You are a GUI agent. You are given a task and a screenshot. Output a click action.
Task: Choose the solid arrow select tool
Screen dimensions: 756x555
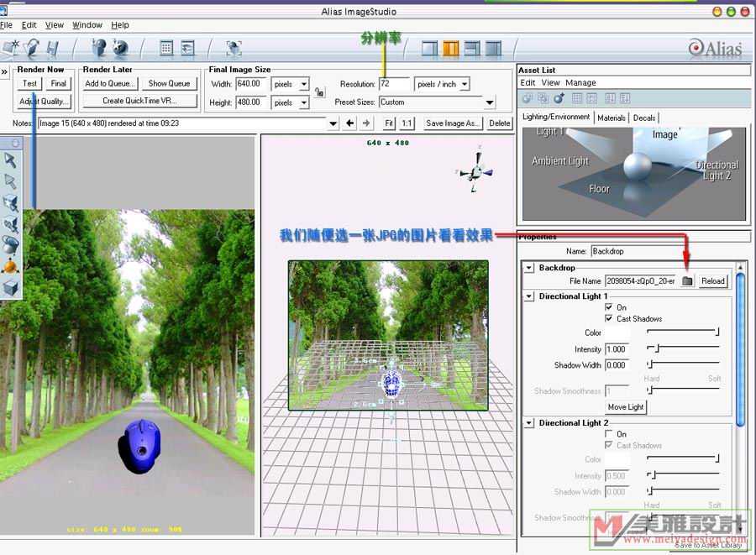(10, 160)
